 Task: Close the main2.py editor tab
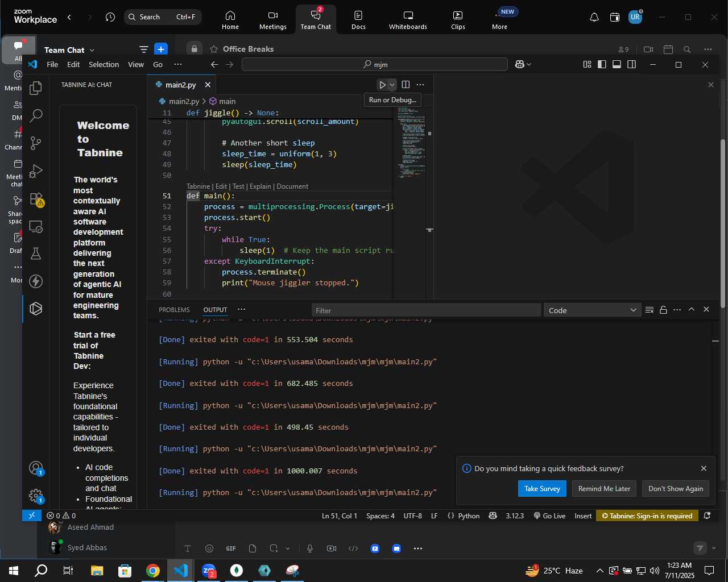208,85
